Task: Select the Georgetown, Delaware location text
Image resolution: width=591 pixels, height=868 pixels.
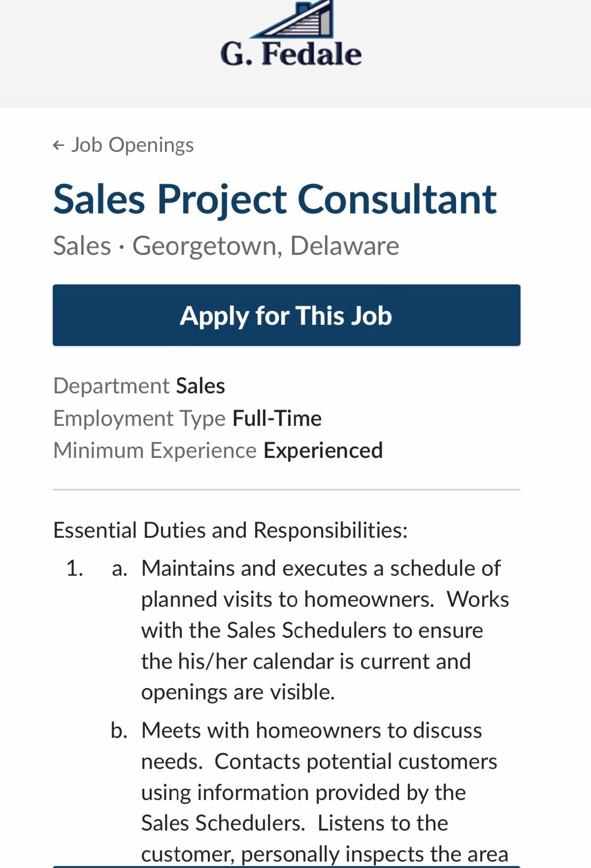Action: pyautogui.click(x=267, y=245)
